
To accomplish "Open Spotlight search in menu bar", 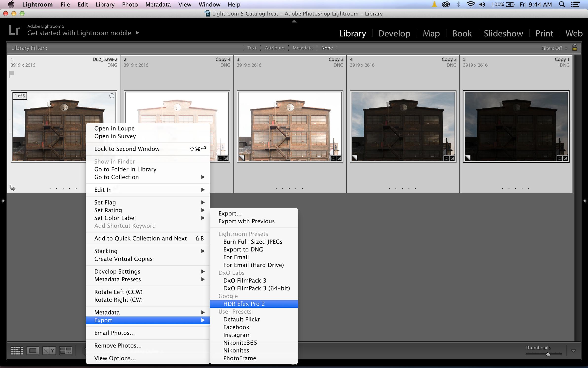I will pos(562,4).
